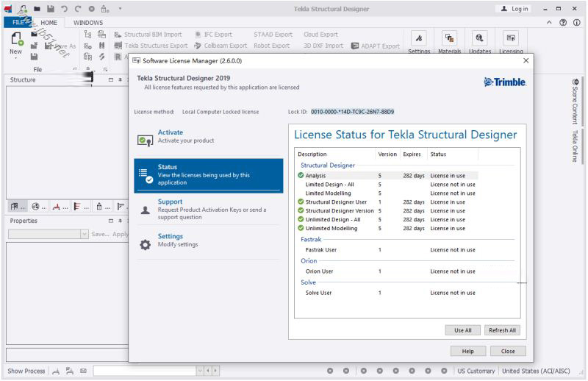Viewport: 588px width, 381px height.
Task: Open the Licensing icon in ribbon
Action: 510,39
